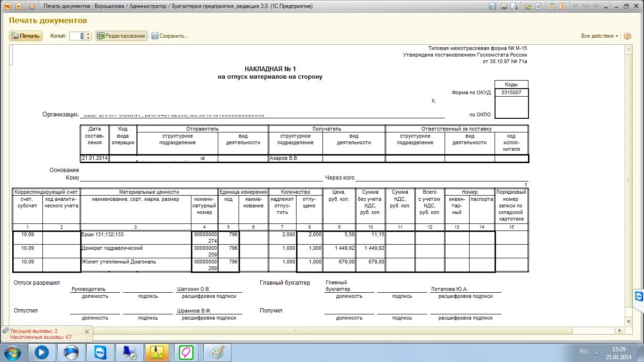
Task: Open Remote Desktop taskbar icon
Action: point(130,353)
